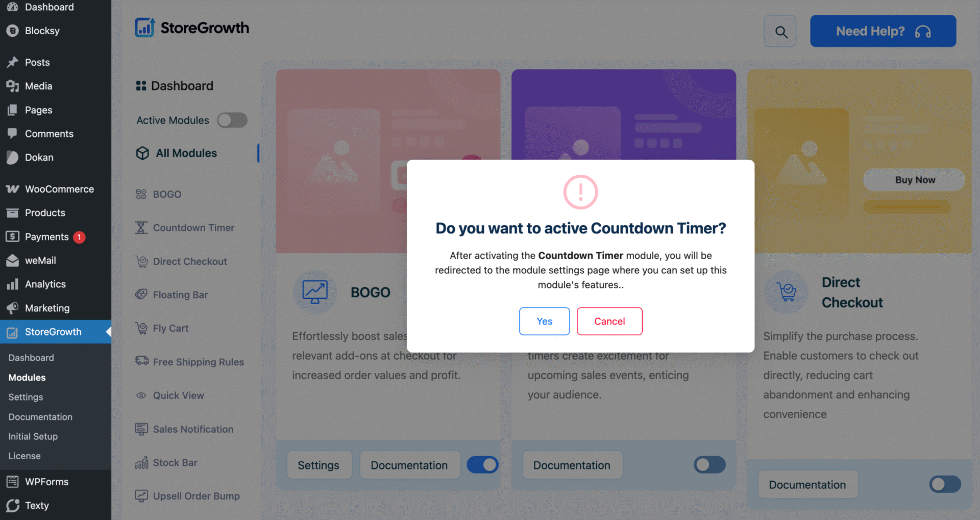Viewport: 980px width, 520px height.
Task: Click the Sales Notification icon
Action: (x=141, y=429)
